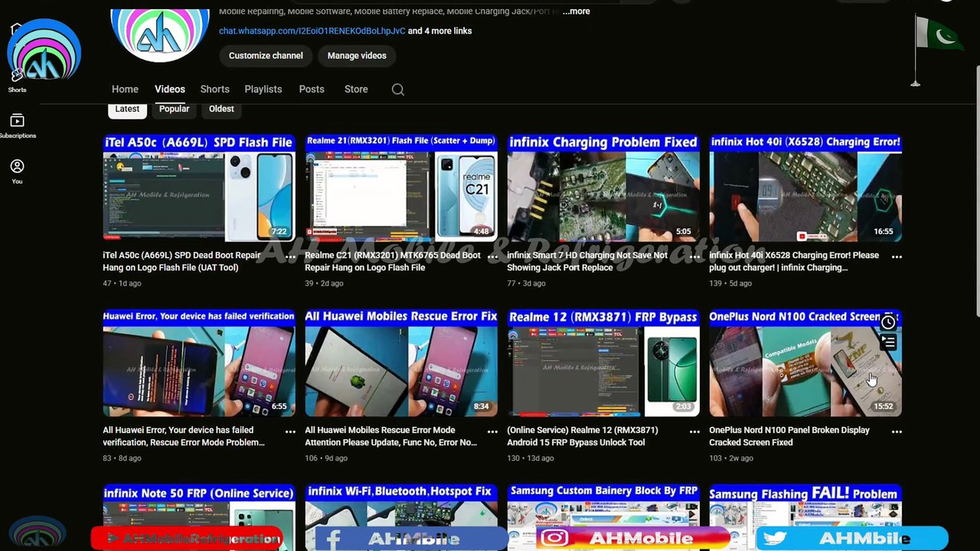Open All Huawei Mobiles Rescue Error Fix thumbnail

(401, 363)
